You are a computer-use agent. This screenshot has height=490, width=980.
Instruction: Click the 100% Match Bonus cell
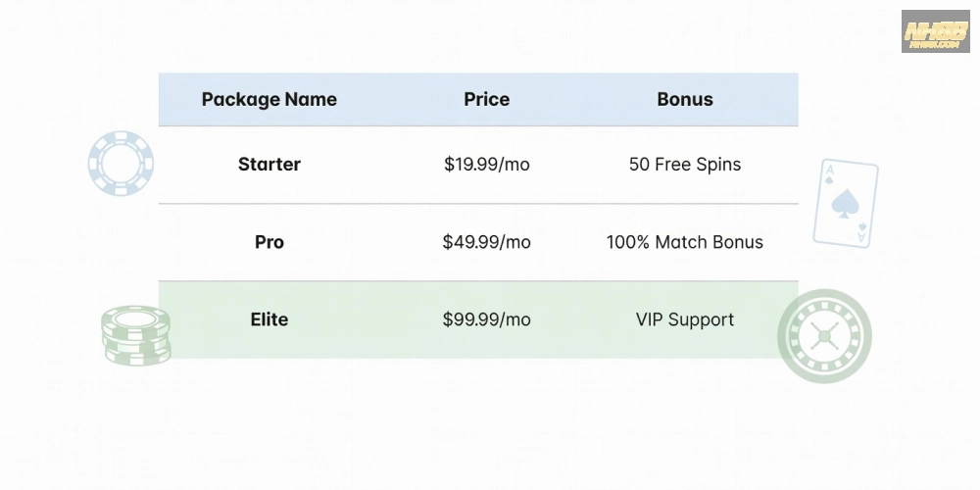(684, 242)
